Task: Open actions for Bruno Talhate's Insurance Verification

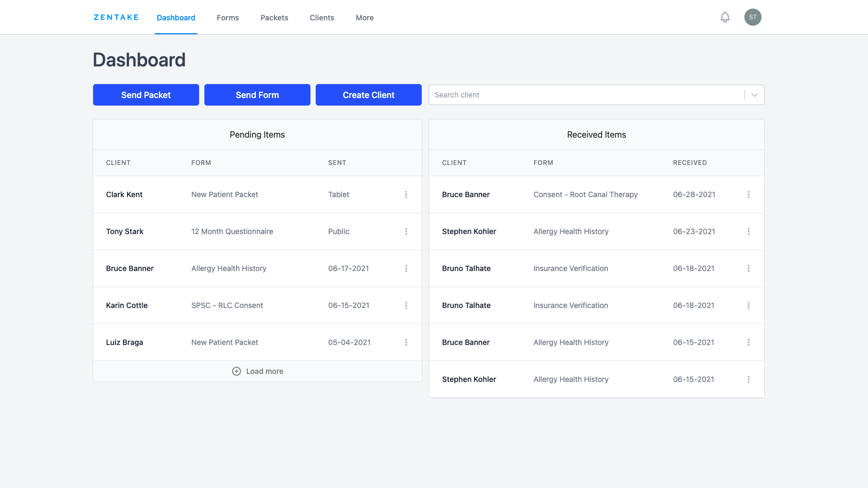Action: [748, 268]
